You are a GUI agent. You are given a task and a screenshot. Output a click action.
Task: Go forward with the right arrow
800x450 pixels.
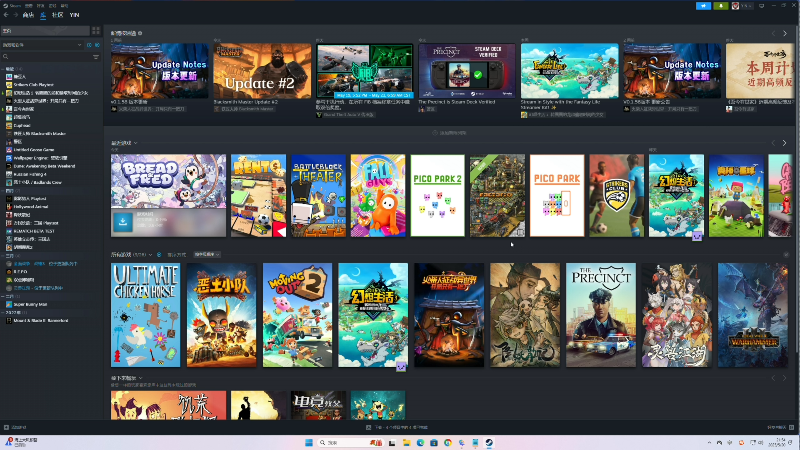(x=15, y=15)
